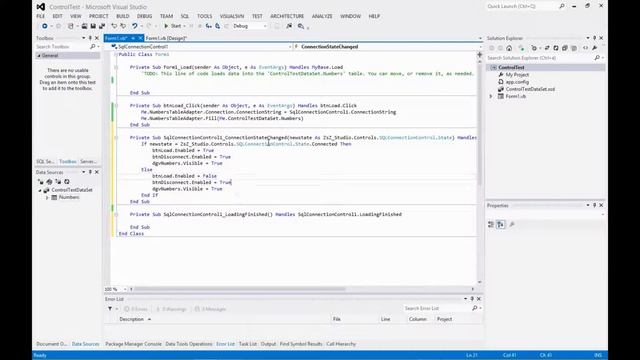
Task: Open the BUILD menu
Action: point(122,16)
